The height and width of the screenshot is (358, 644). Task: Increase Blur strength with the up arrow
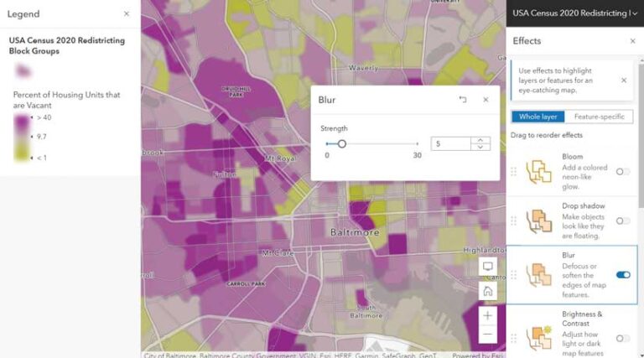click(x=480, y=140)
